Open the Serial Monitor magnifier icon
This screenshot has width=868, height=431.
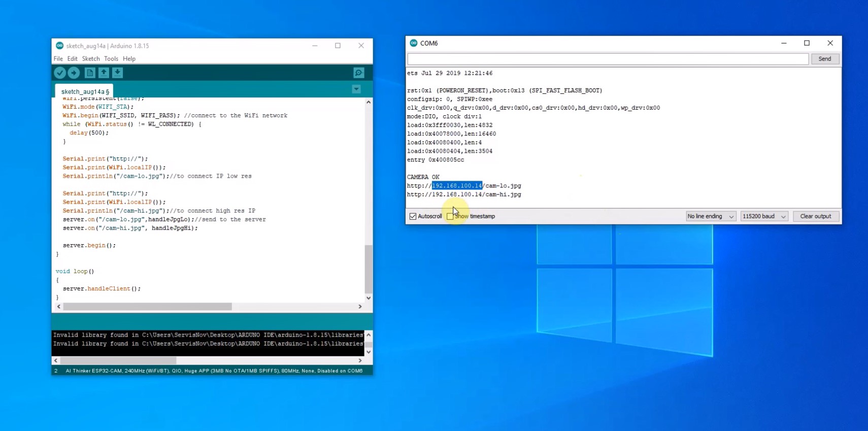coord(358,73)
